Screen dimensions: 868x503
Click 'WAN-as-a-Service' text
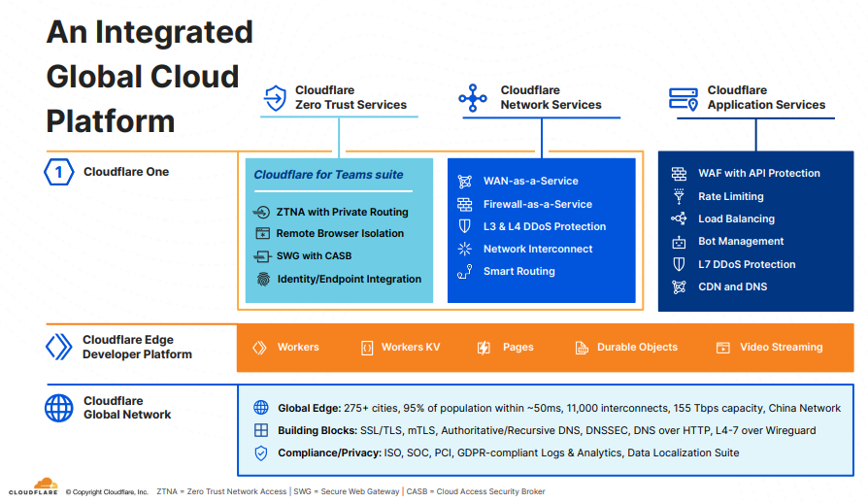[531, 181]
